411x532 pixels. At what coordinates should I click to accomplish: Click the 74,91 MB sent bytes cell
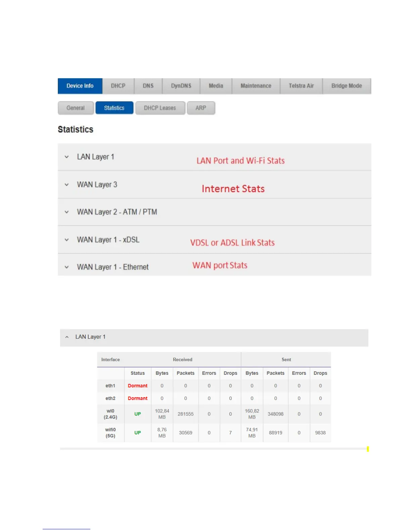252,433
